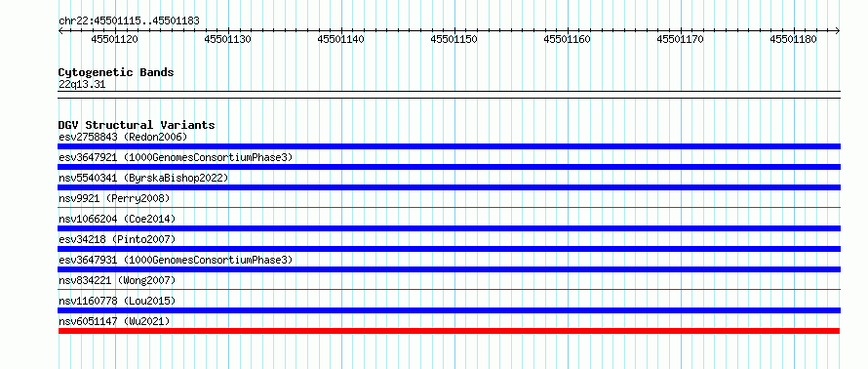Select the DGV Structural Variants track title

[x=137, y=125]
